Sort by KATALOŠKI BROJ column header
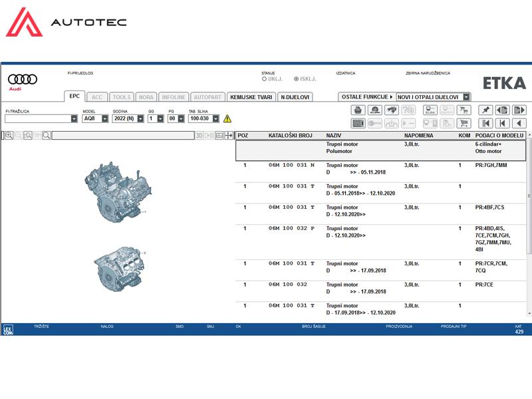 click(290, 136)
